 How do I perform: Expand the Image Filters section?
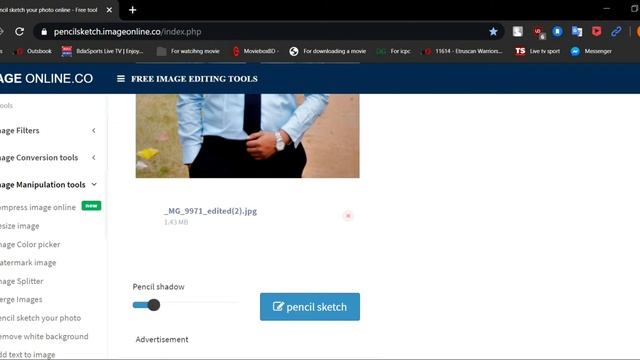48,131
